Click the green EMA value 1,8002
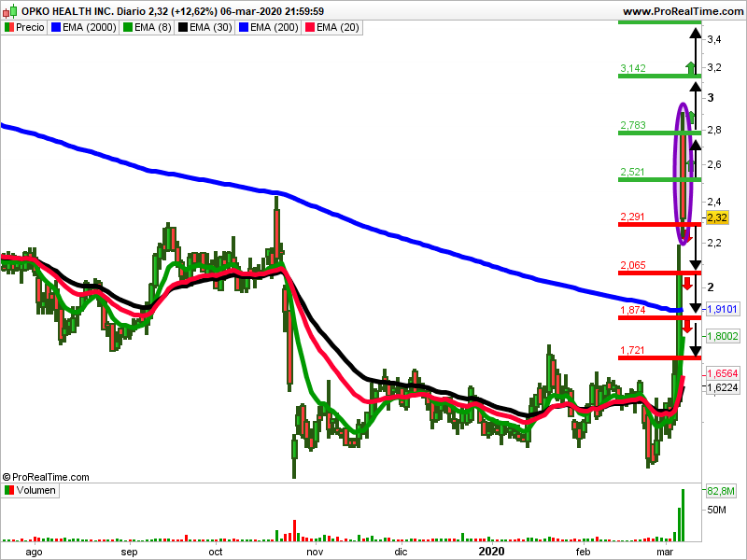 (x=722, y=336)
